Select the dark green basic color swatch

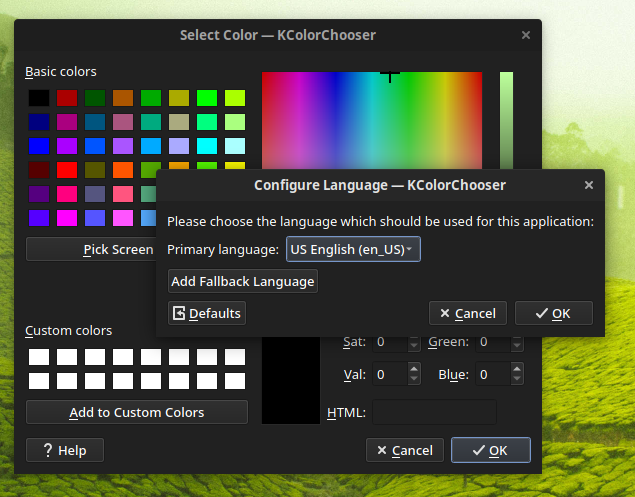pos(95,98)
